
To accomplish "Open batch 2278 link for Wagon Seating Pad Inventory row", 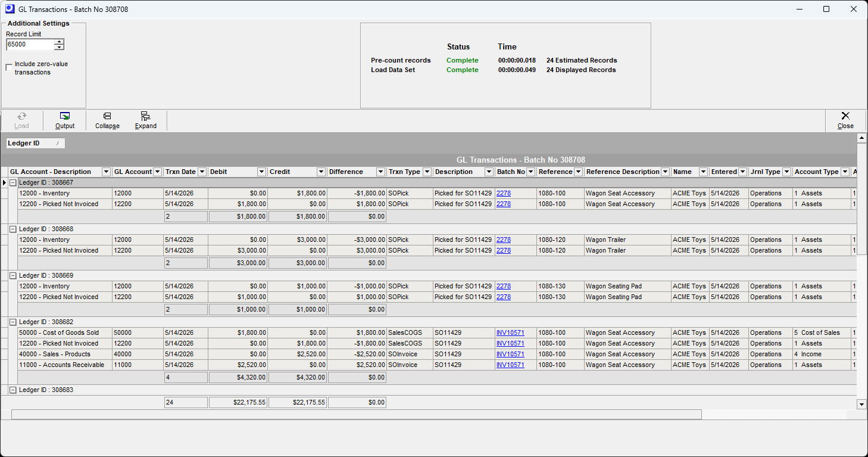I will pyautogui.click(x=504, y=286).
